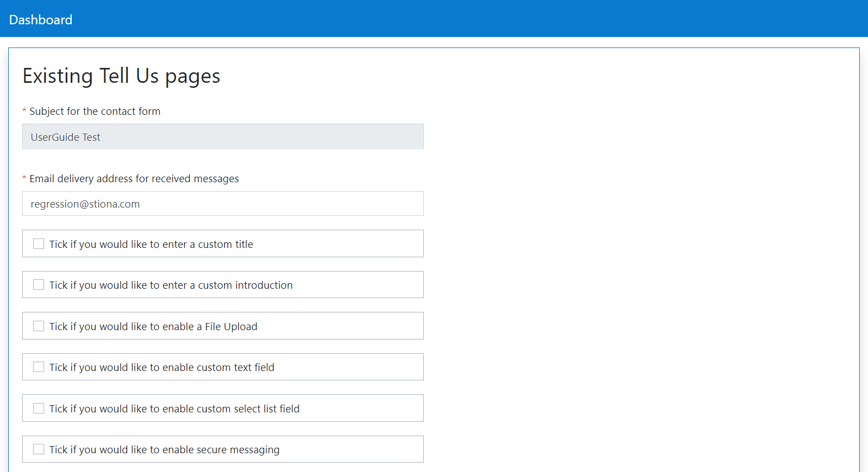Open the Dashboard link in header
Screen dimensions: 868x472
(41, 20)
